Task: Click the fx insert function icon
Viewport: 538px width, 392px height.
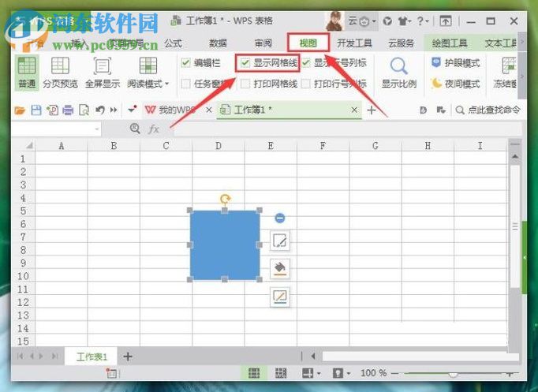Action: coord(154,129)
